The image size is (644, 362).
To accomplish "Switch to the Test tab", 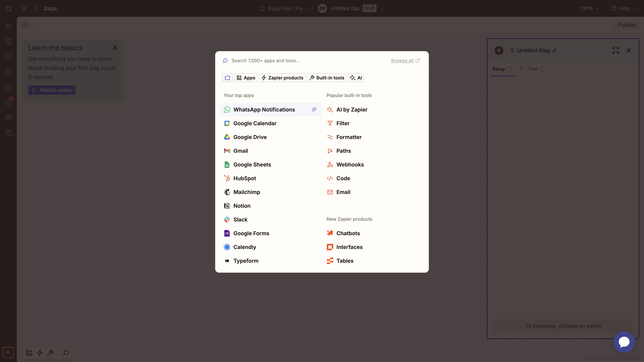I will point(536,69).
